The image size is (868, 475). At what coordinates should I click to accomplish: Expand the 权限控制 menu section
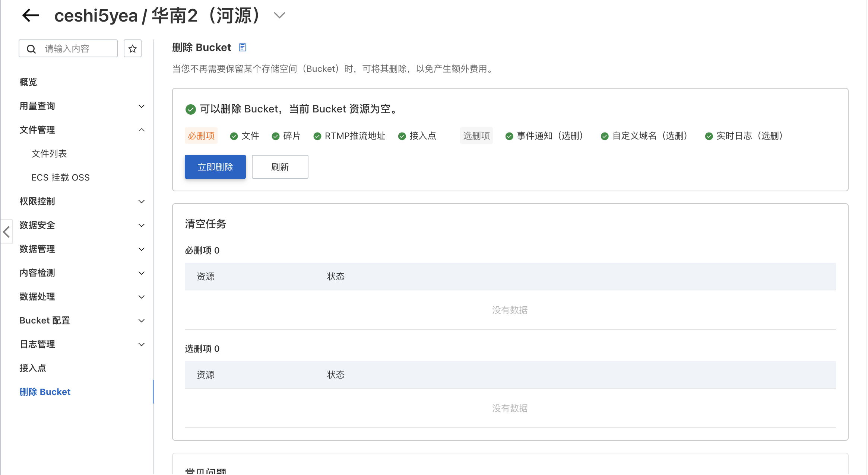click(141, 201)
